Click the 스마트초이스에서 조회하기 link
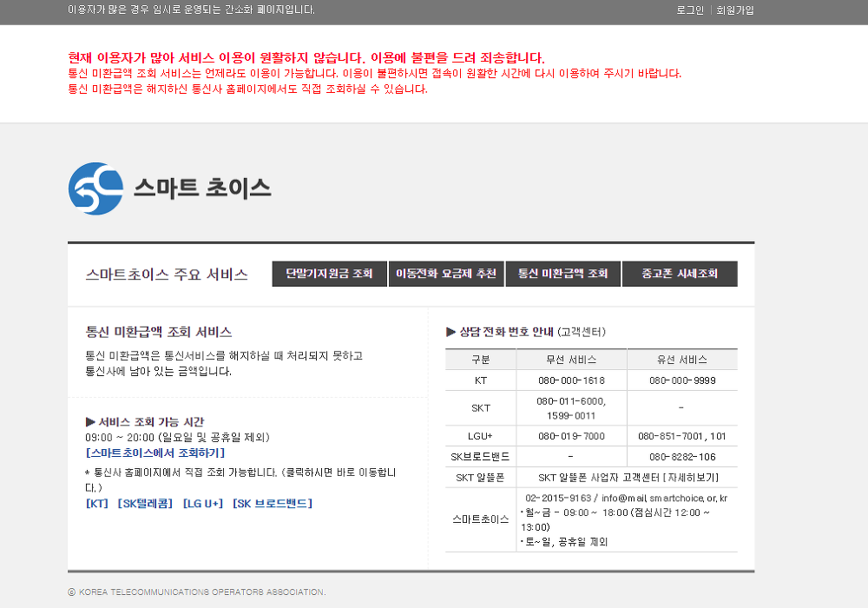The height and width of the screenshot is (608, 868). 155,453
